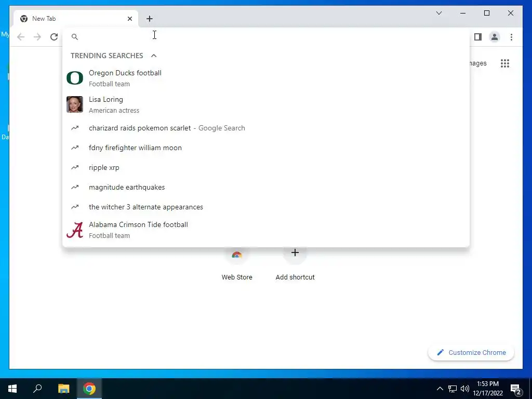
Task: Click the Oregon Ducks O logo
Action: pyautogui.click(x=75, y=78)
